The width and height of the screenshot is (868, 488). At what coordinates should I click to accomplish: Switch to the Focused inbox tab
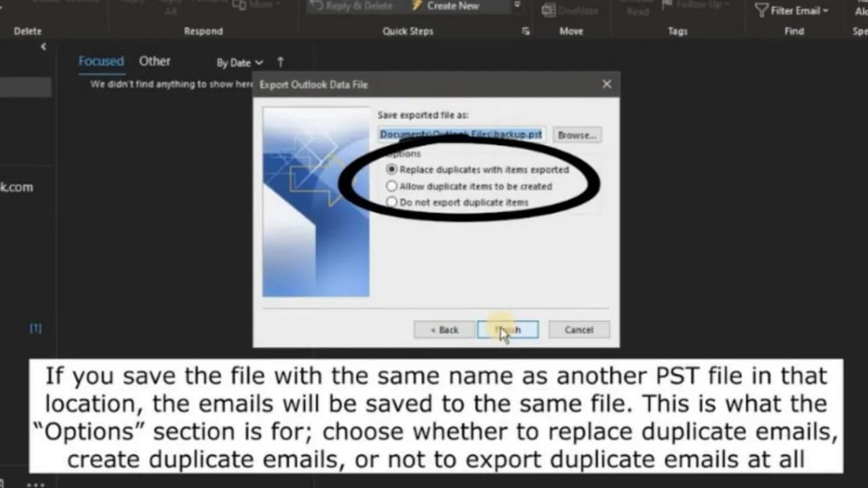(100, 61)
